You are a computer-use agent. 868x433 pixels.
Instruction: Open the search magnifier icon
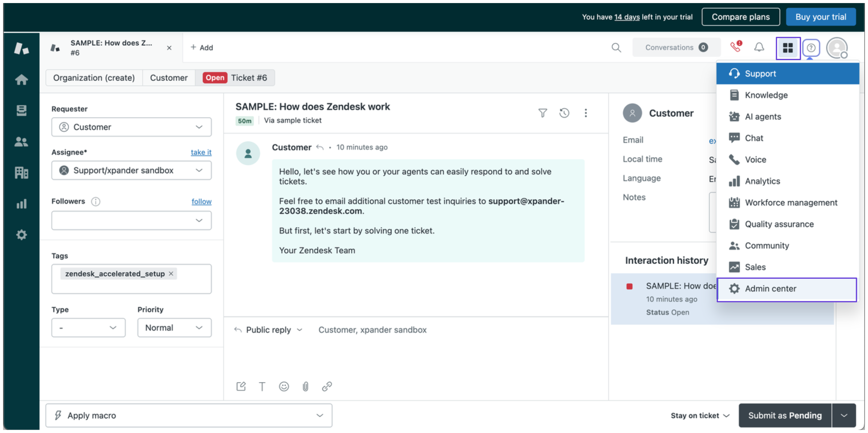[x=616, y=48]
